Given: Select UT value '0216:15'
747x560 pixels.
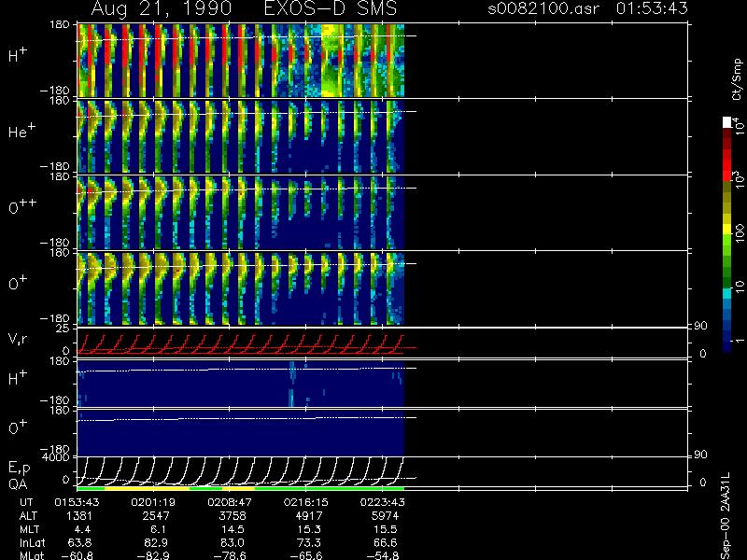Looking at the screenshot, I should coord(305,502).
